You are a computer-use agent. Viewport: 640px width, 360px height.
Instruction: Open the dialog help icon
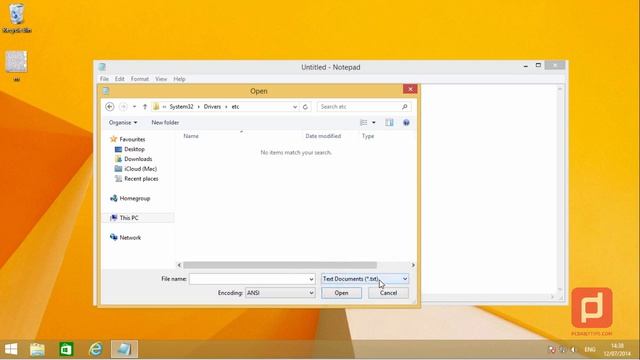[x=406, y=122]
